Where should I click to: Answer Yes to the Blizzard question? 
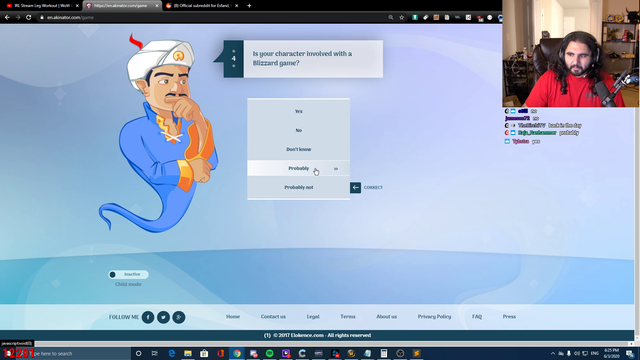298,111
